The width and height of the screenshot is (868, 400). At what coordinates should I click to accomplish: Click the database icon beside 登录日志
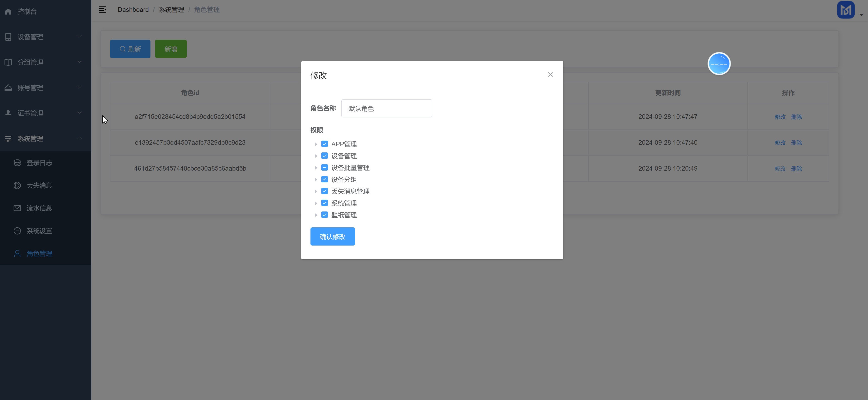tap(17, 163)
